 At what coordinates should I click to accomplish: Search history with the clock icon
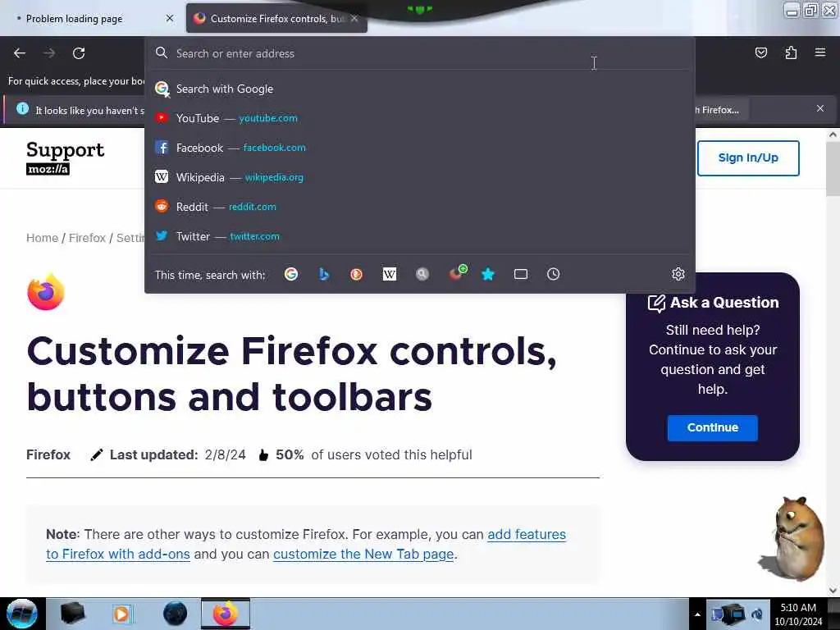pos(554,274)
